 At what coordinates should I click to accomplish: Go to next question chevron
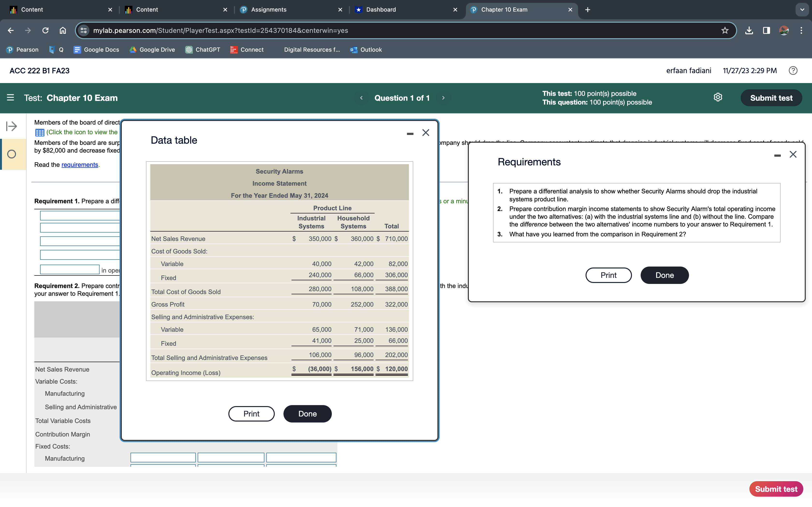443,98
